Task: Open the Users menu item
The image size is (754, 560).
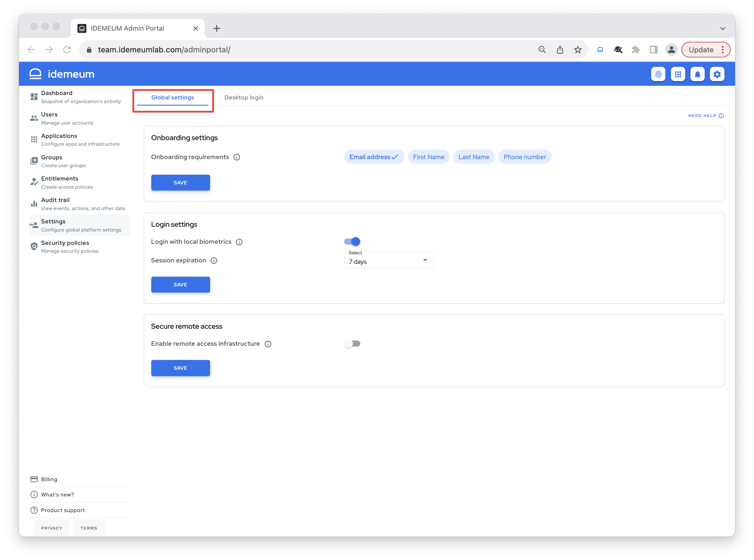Action: (x=80, y=118)
